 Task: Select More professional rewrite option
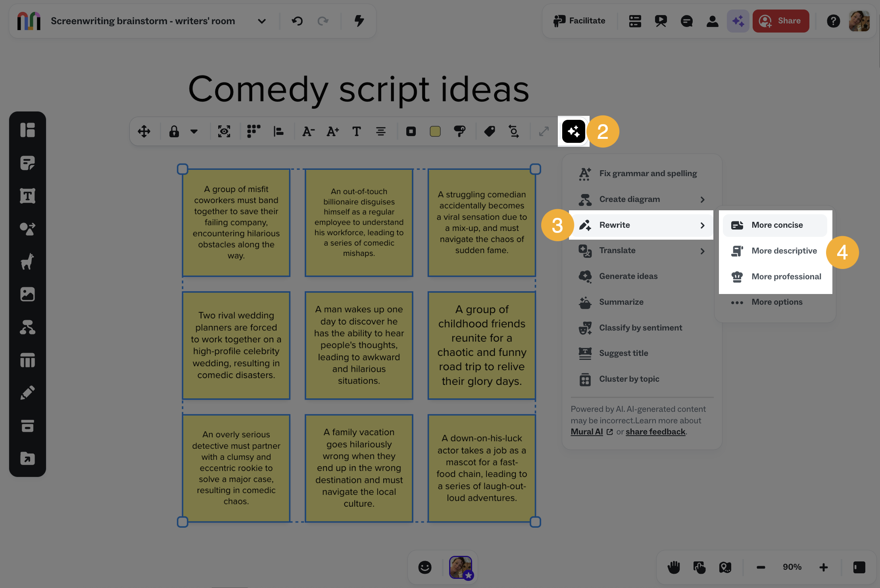(x=775, y=277)
